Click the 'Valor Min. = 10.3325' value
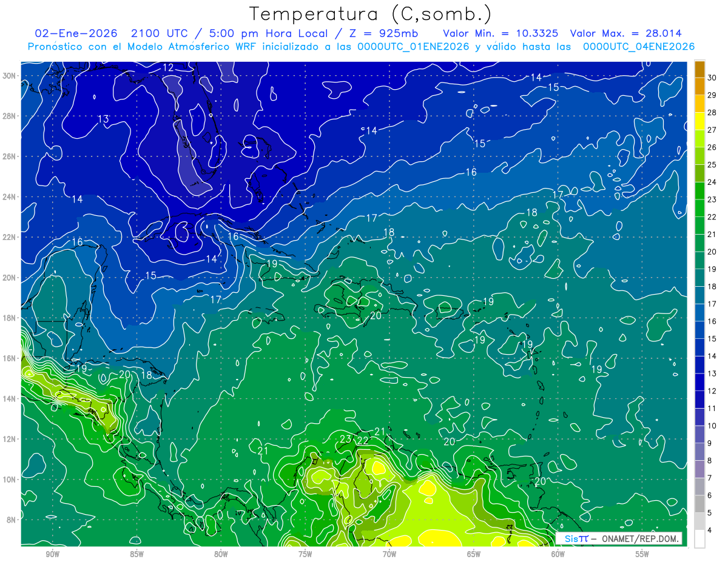728x562 pixels. click(500, 33)
